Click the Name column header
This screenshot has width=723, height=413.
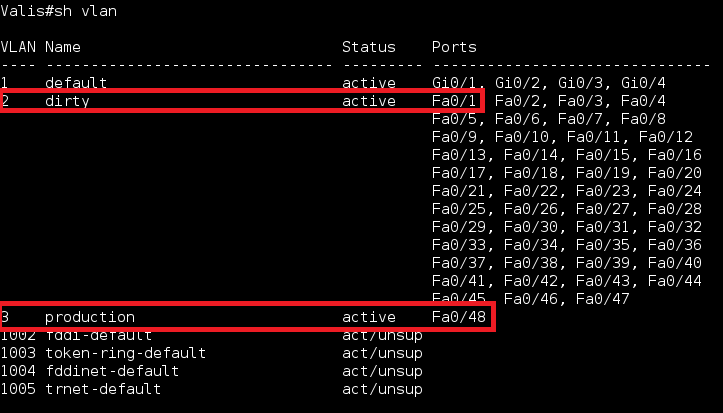click(63, 47)
